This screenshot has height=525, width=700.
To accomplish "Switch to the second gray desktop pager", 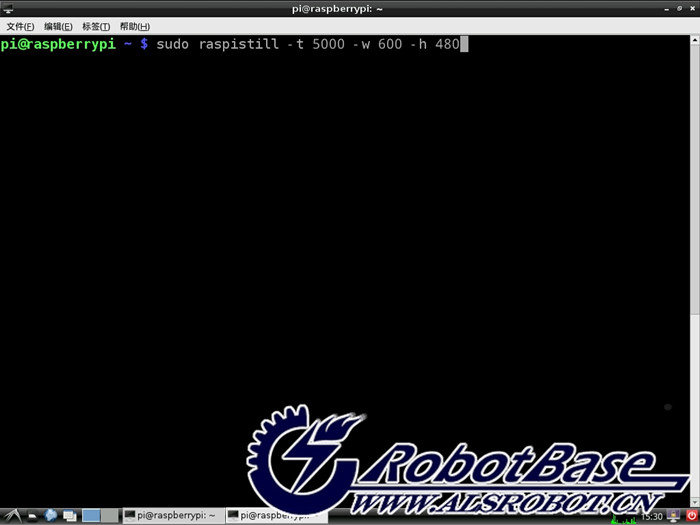I will click(x=109, y=516).
